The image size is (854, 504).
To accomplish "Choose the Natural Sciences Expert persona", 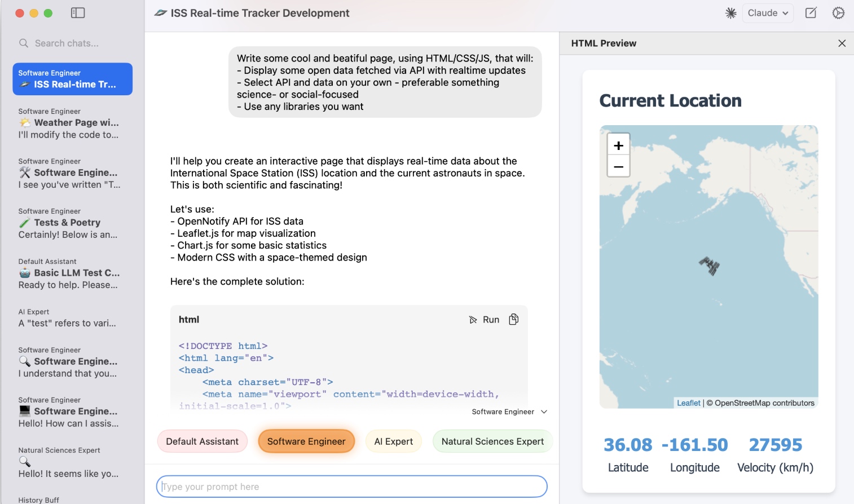I will [x=492, y=441].
